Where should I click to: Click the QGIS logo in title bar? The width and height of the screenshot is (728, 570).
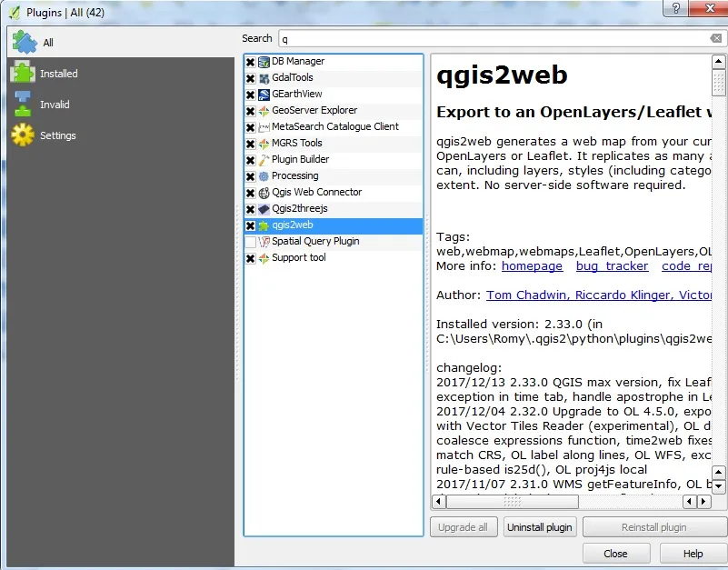[15, 13]
